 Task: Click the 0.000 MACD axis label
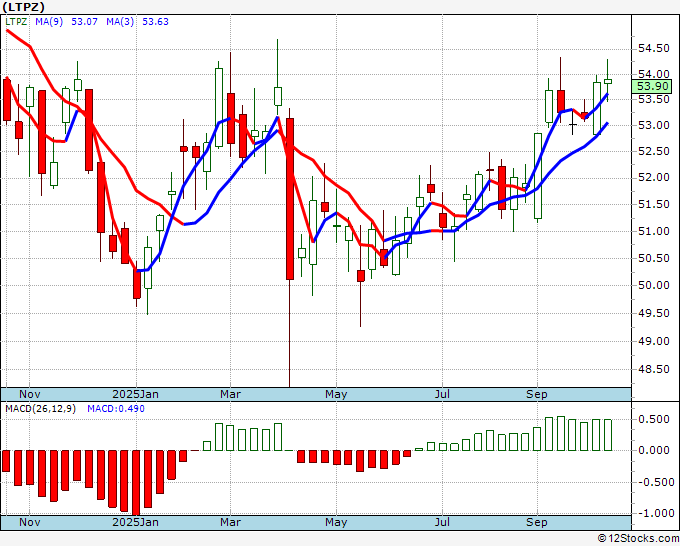(x=654, y=451)
